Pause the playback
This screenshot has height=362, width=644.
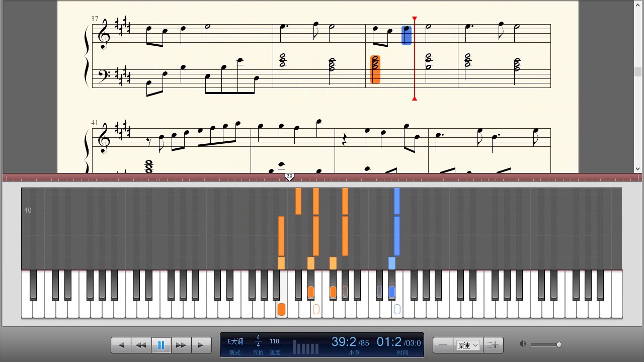tap(161, 345)
